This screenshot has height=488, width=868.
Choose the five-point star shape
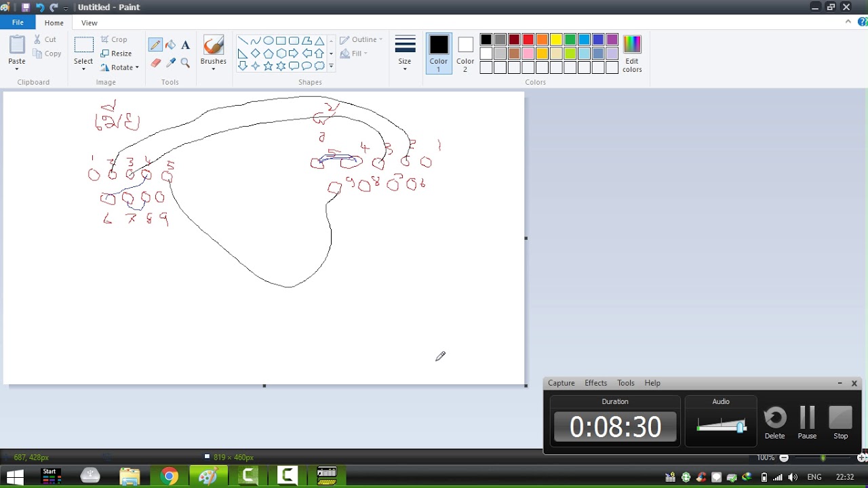pyautogui.click(x=268, y=66)
